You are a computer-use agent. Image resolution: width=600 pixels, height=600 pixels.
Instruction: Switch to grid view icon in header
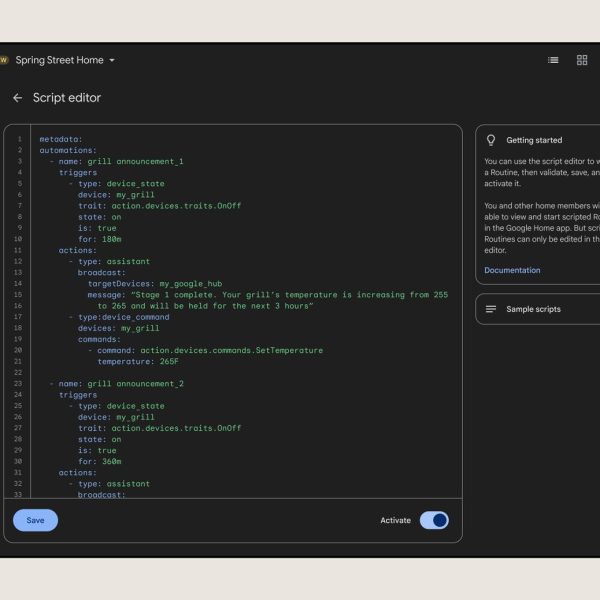coord(582,60)
